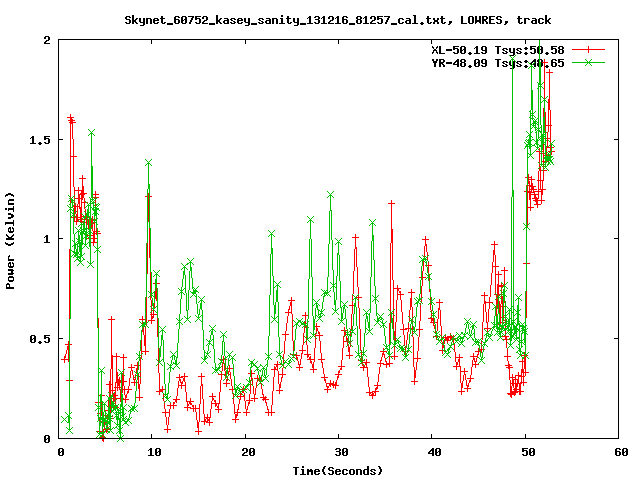Click x-axis tick label 20
The height and width of the screenshot is (480, 640).
(x=247, y=452)
